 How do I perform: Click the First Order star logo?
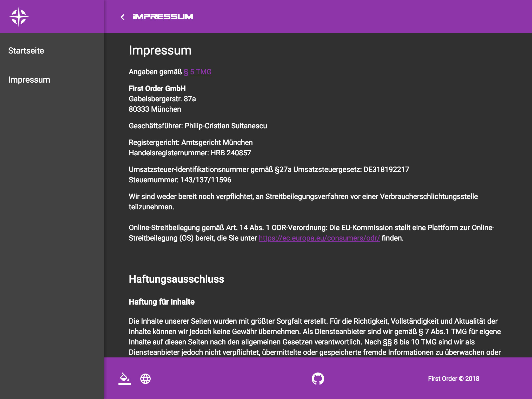pyautogui.click(x=19, y=17)
